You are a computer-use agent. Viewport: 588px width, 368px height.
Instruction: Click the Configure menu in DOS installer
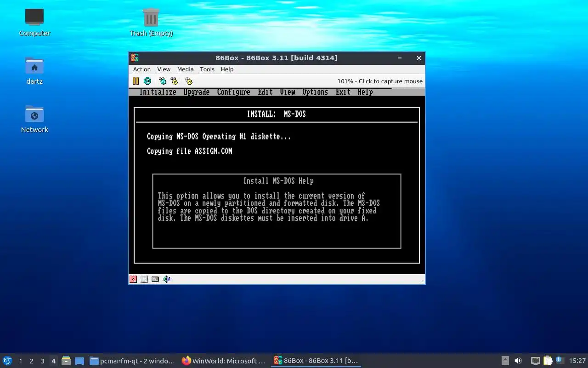pos(233,92)
